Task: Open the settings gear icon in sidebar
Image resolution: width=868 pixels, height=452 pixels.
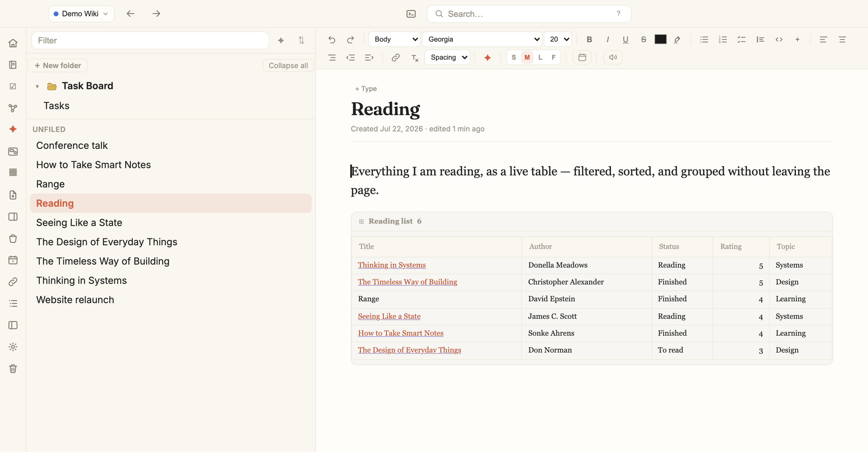Action: (x=13, y=347)
